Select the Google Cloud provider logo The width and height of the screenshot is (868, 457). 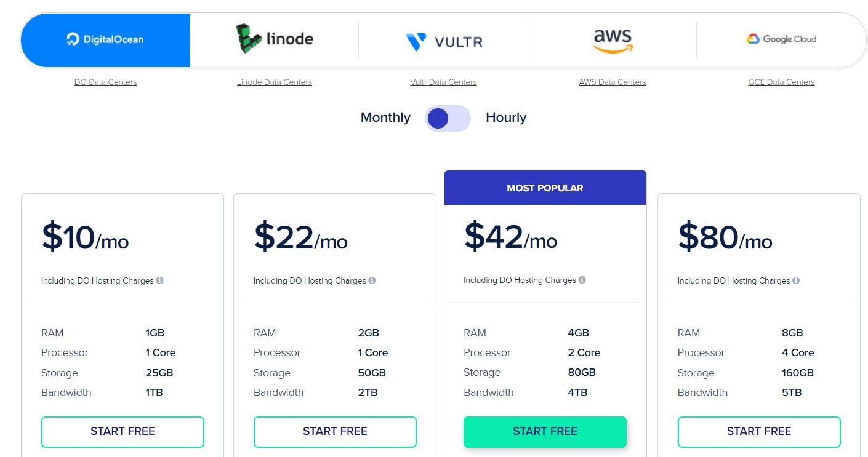tap(782, 39)
